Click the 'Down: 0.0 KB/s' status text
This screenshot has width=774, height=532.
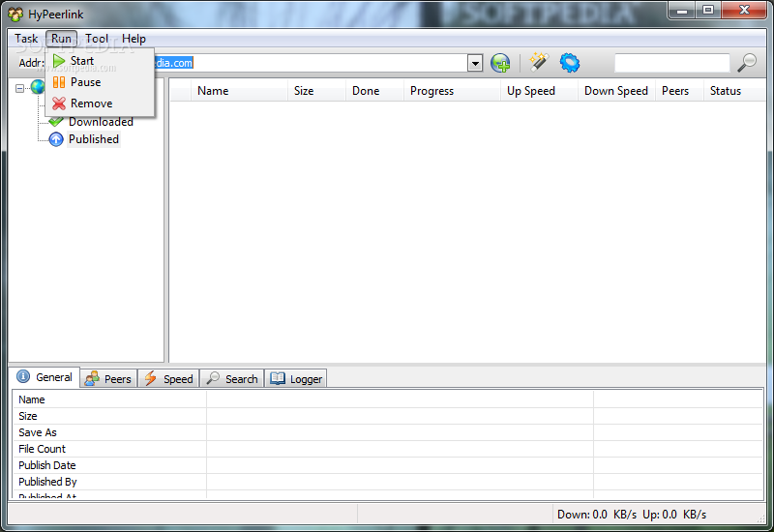pyautogui.click(x=597, y=515)
